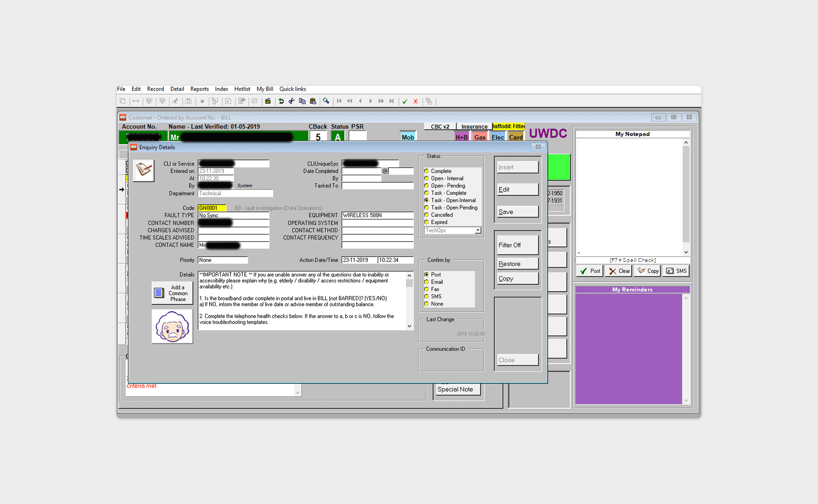Select Task - Open Pending status
The width and height of the screenshot is (818, 504).
point(426,208)
